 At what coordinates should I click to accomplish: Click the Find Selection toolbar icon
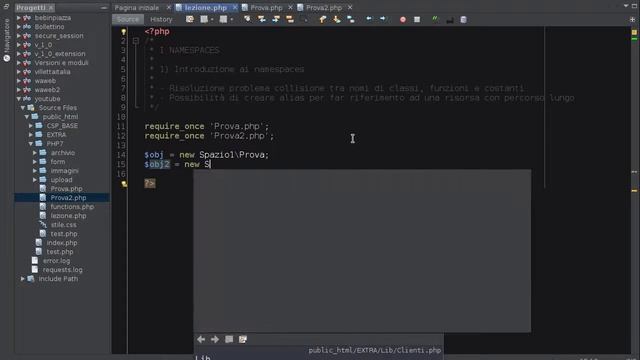247,19
